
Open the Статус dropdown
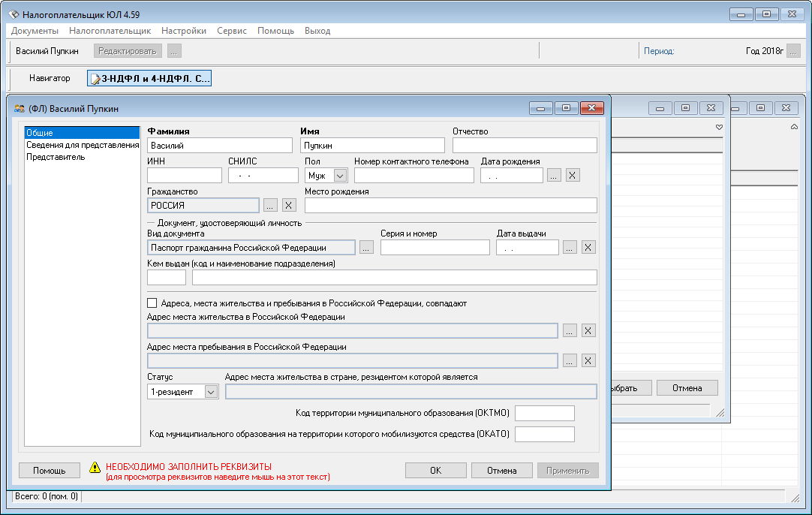point(211,392)
